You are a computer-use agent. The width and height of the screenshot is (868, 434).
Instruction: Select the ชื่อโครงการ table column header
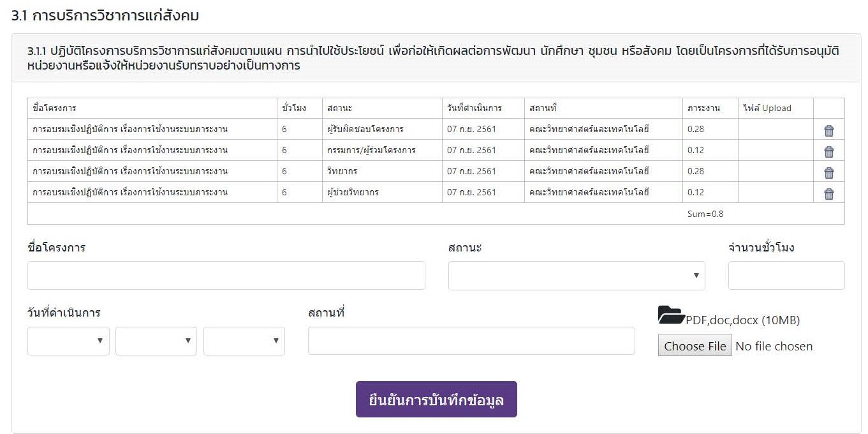pos(55,108)
